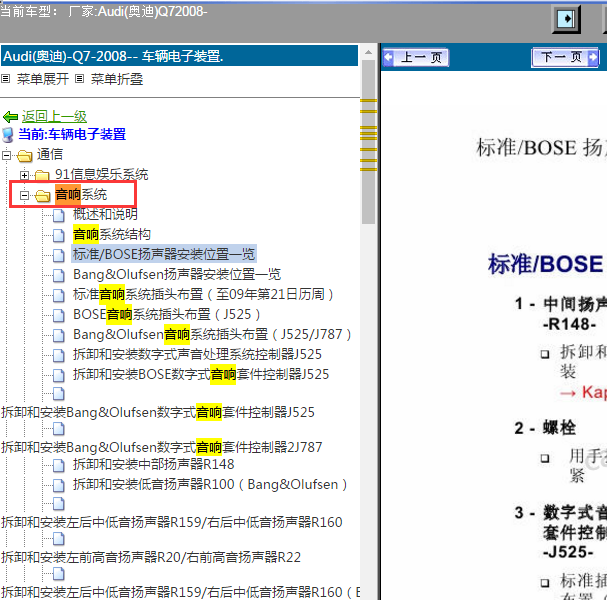Open 拆卸和安装中部扬声器R148

[154, 464]
